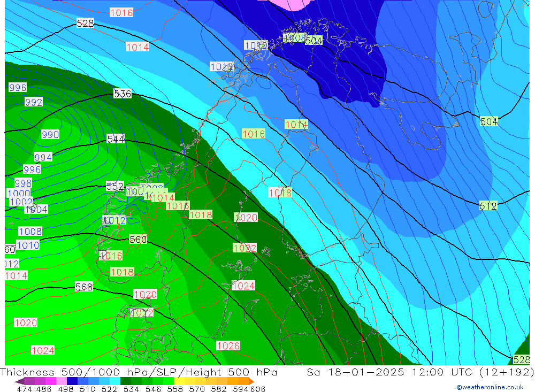The image size is (535, 392).
Task: Click the forecast date 'Sa 18-01-2025 12:00 UTC'
Action: click(x=392, y=372)
